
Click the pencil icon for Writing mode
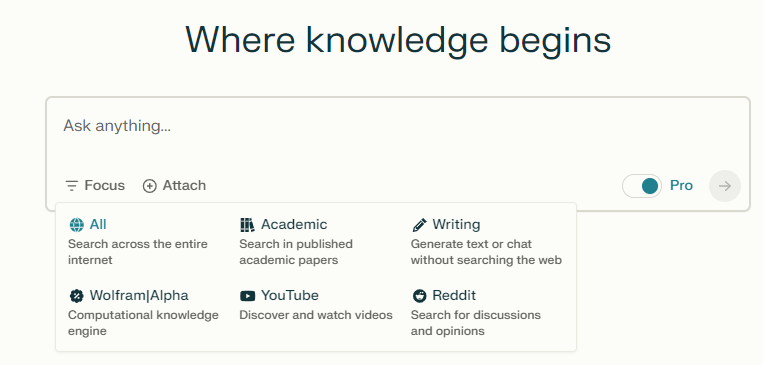pyautogui.click(x=419, y=225)
